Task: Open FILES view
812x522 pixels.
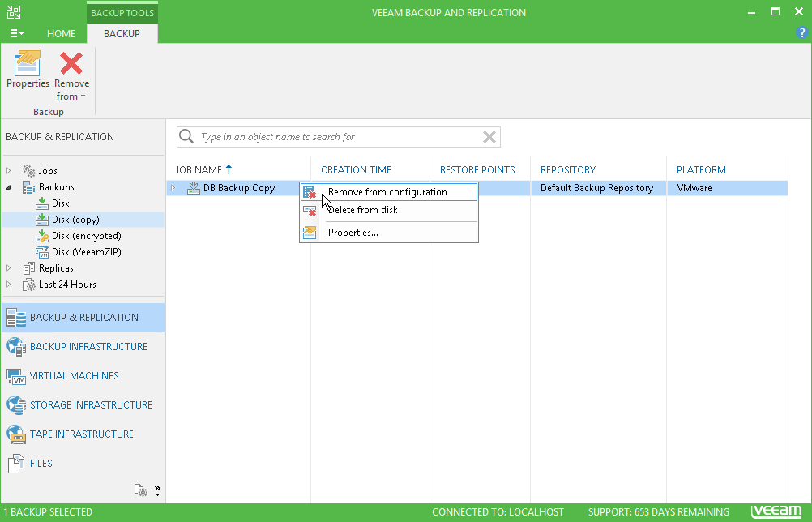Action: (83, 463)
